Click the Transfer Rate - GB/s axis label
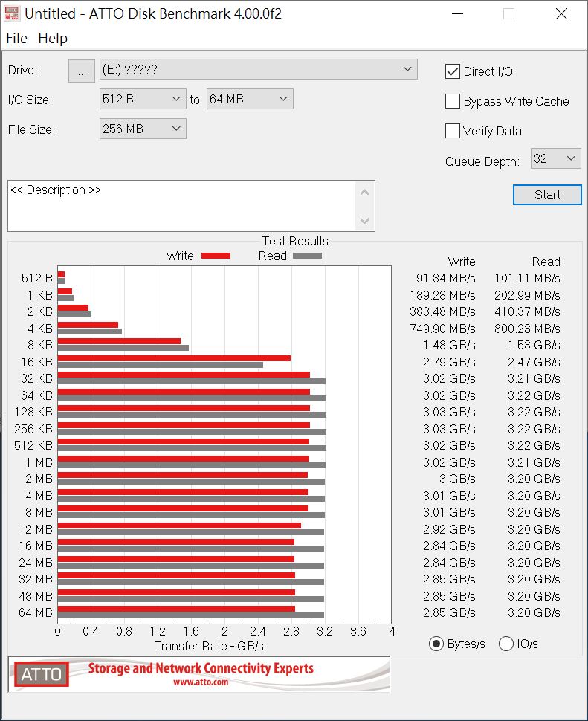Image resolution: width=588 pixels, height=721 pixels. coord(209,647)
